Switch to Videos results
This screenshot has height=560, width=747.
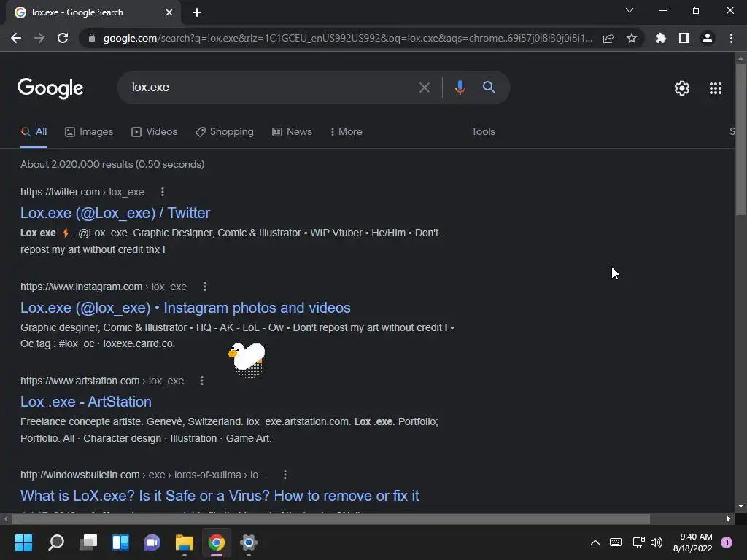pos(155,132)
